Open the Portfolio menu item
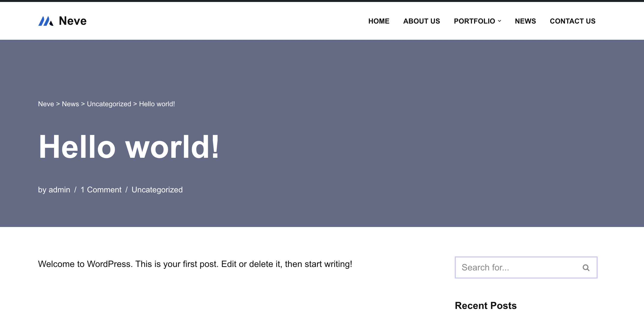Screen dimensions: 644x319 474,21
